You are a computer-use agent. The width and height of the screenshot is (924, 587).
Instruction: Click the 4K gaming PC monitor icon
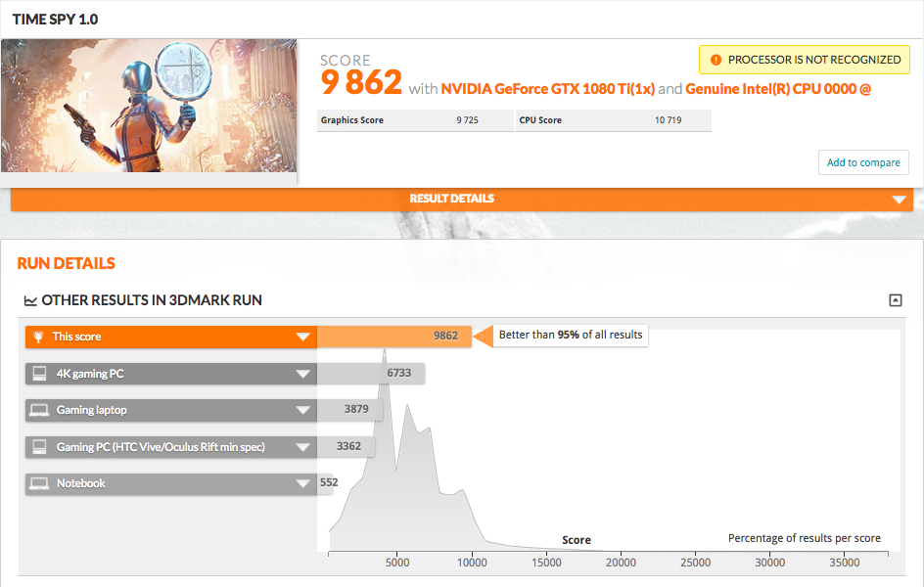[39, 374]
